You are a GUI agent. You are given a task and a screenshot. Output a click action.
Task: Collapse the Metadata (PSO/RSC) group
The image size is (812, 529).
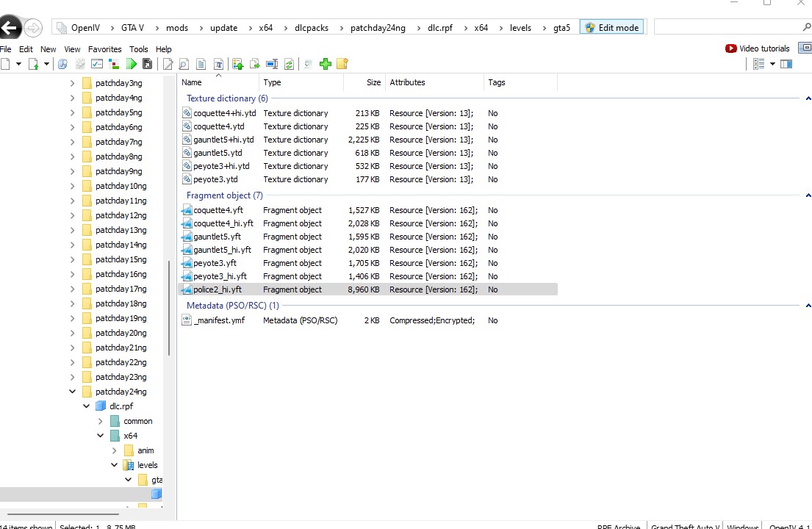(x=808, y=306)
